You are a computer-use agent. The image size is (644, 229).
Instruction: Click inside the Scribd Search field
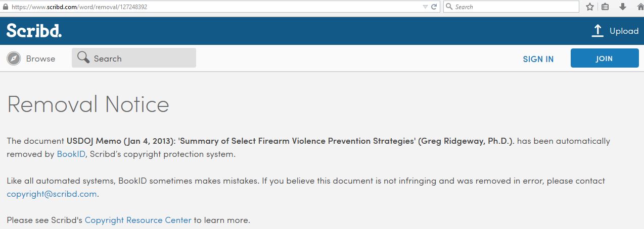(x=142, y=59)
